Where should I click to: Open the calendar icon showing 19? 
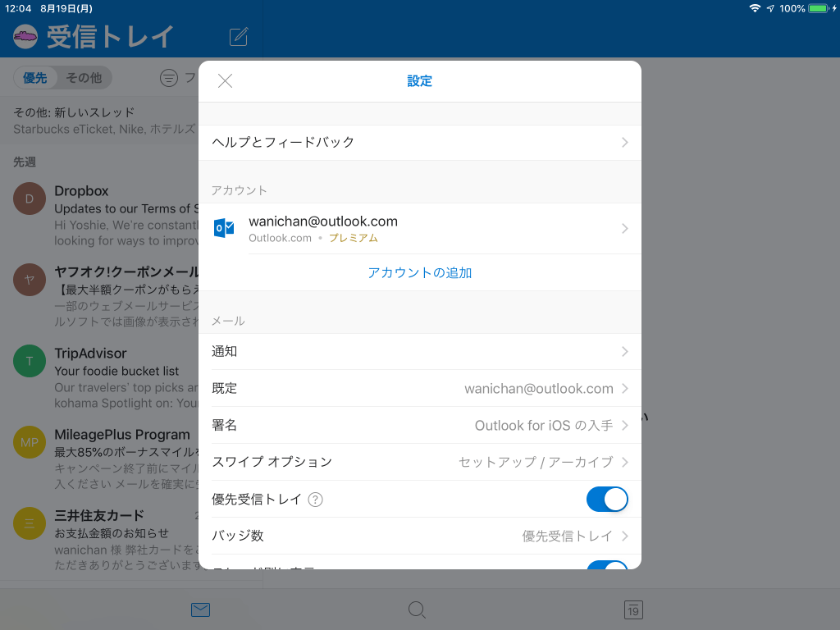pos(633,609)
